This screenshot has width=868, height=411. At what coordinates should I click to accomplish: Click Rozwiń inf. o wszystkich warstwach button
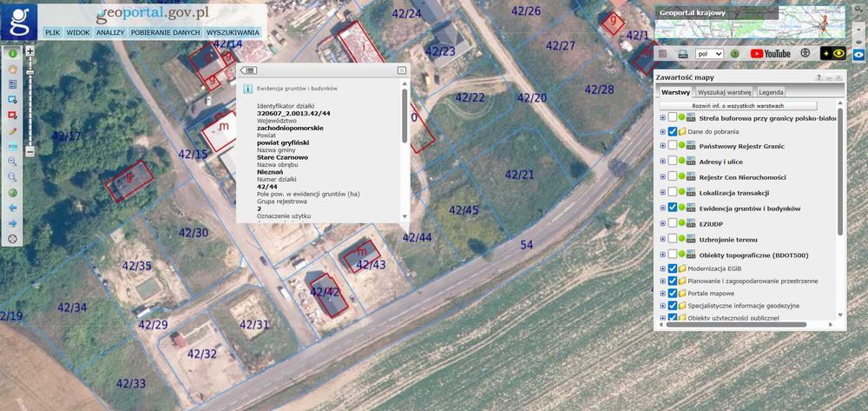click(x=738, y=106)
